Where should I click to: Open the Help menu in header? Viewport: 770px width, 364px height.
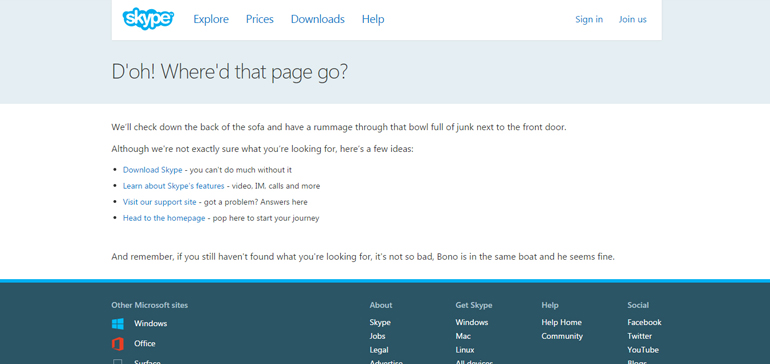point(373,19)
